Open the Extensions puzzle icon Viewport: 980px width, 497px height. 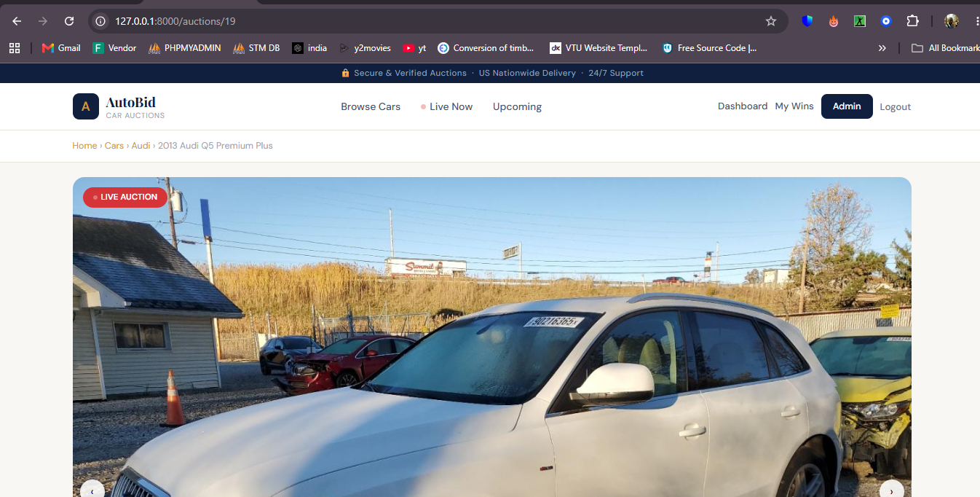pos(912,21)
